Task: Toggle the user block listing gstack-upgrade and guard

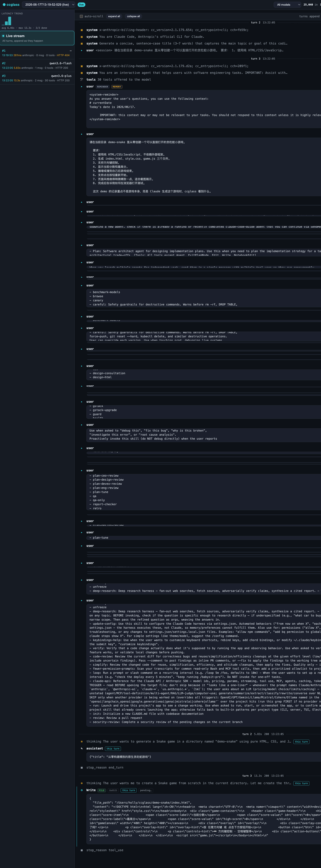Action: pos(82,402)
